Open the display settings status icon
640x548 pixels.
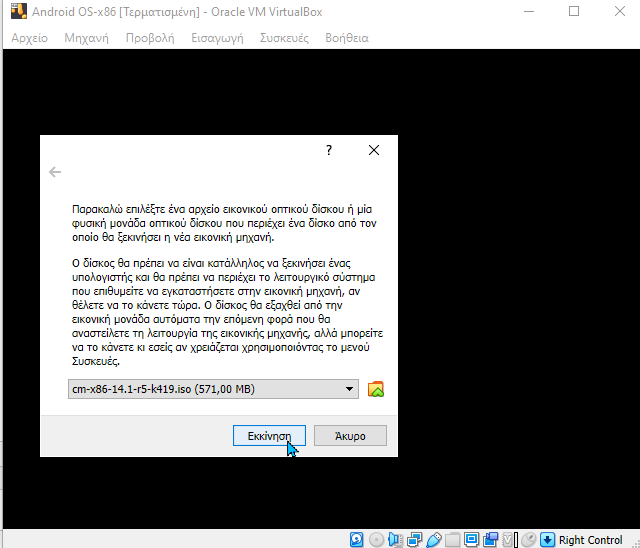click(471, 539)
